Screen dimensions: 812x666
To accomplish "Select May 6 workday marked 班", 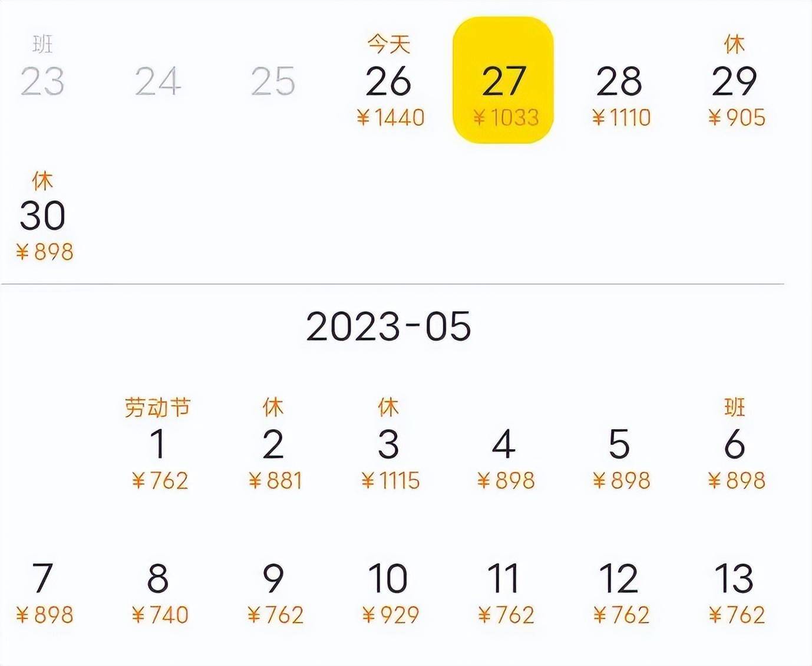I will [735, 445].
